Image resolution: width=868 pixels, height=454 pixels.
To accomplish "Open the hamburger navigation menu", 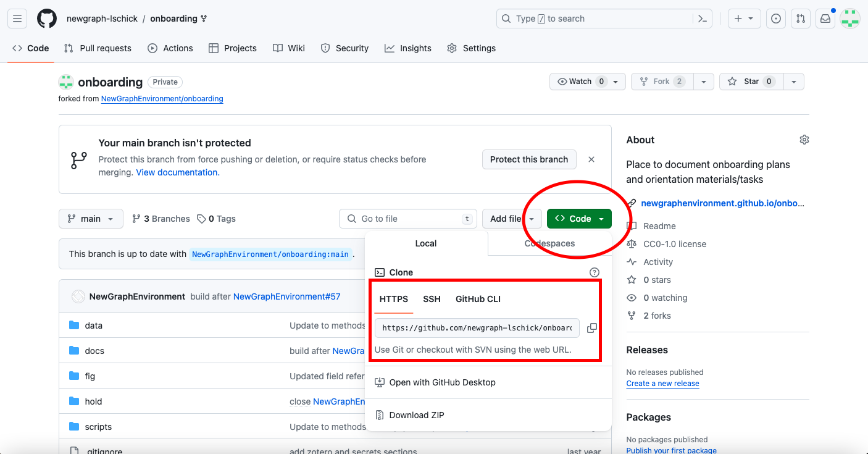I will [x=17, y=19].
